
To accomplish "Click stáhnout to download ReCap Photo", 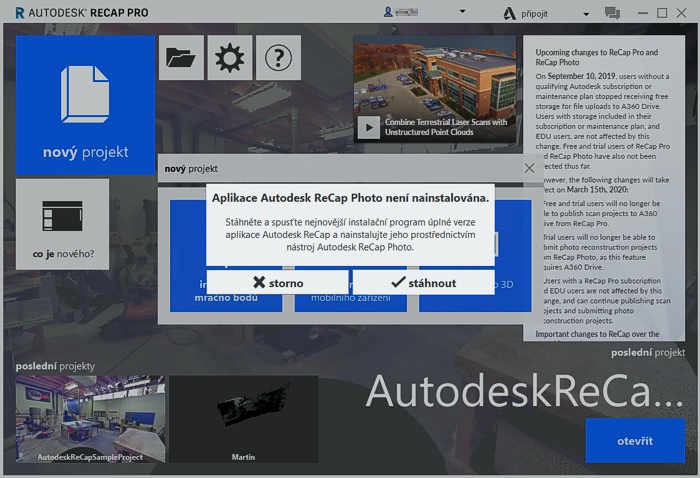I will pyautogui.click(x=424, y=283).
